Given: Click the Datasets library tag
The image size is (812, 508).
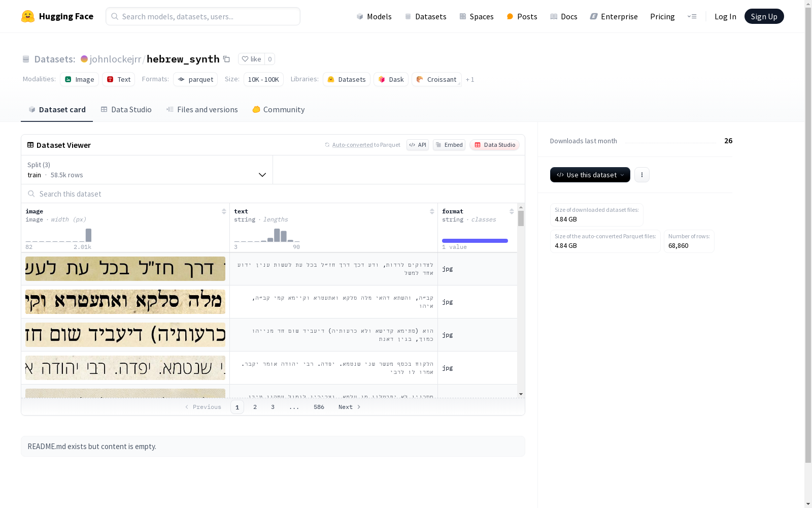Looking at the screenshot, I should (347, 79).
